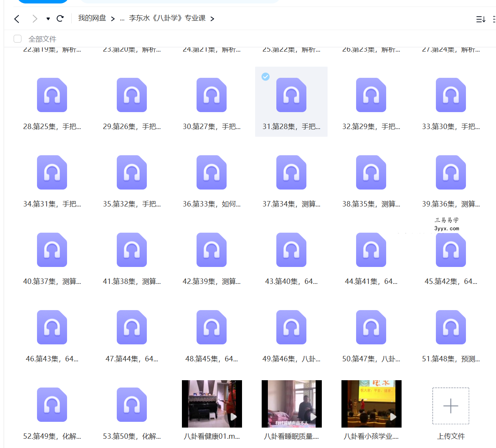Select file name text 51.第48集，预测...
Screen dimensions: 496x448
click(x=451, y=359)
